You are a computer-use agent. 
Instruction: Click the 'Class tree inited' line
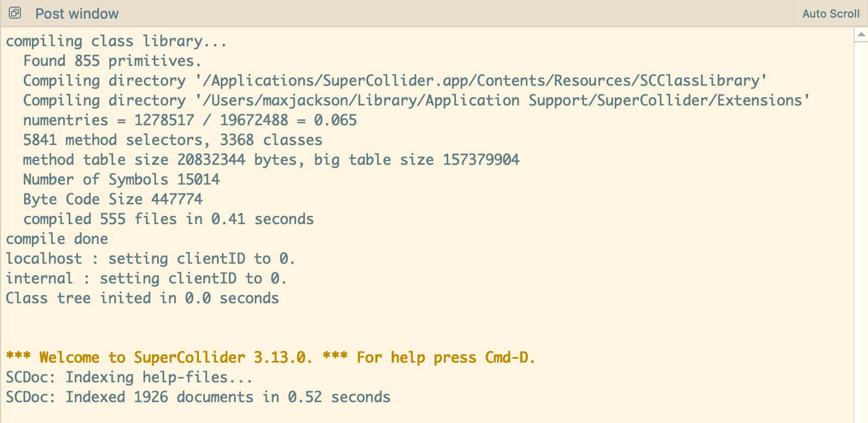142,298
